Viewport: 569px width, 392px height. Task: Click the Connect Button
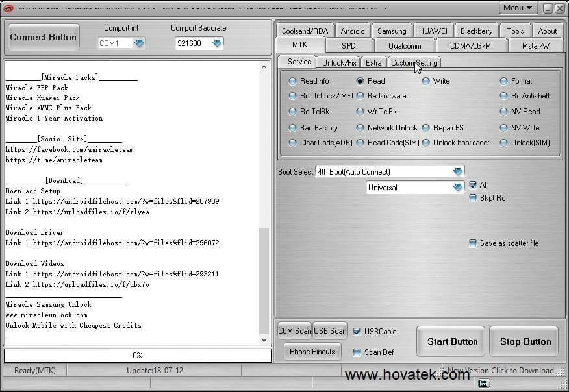43,37
